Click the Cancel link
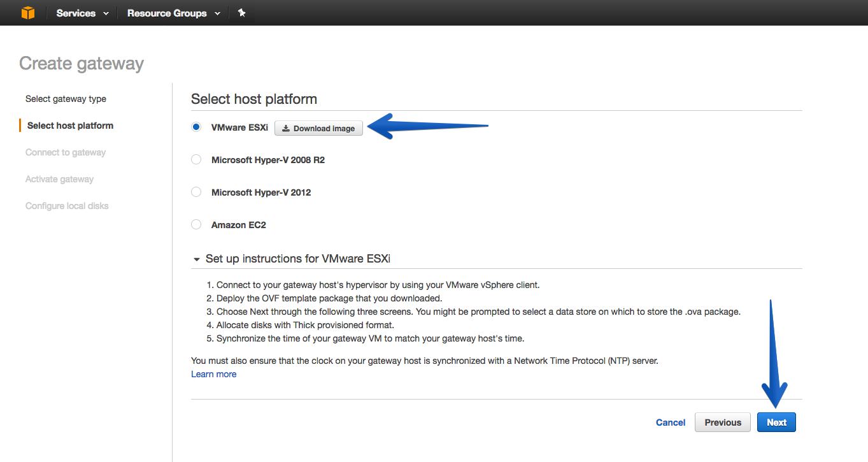868x462 pixels. tap(671, 422)
